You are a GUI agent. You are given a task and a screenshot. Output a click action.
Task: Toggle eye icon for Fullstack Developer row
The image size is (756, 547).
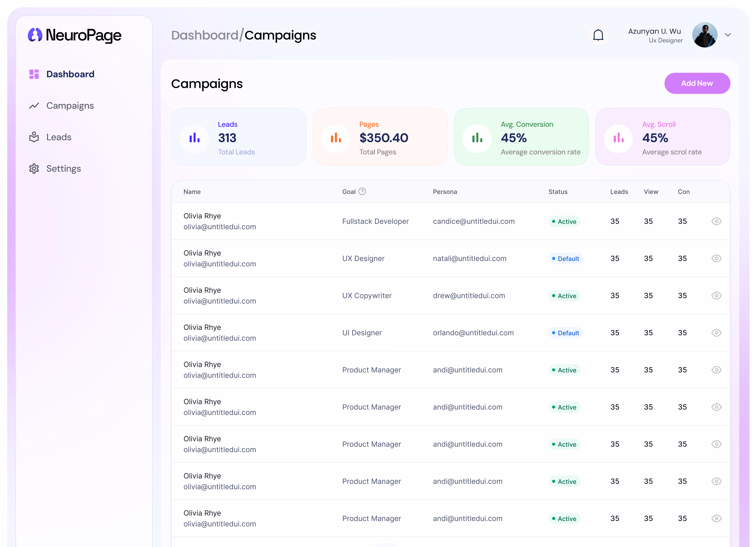(716, 221)
